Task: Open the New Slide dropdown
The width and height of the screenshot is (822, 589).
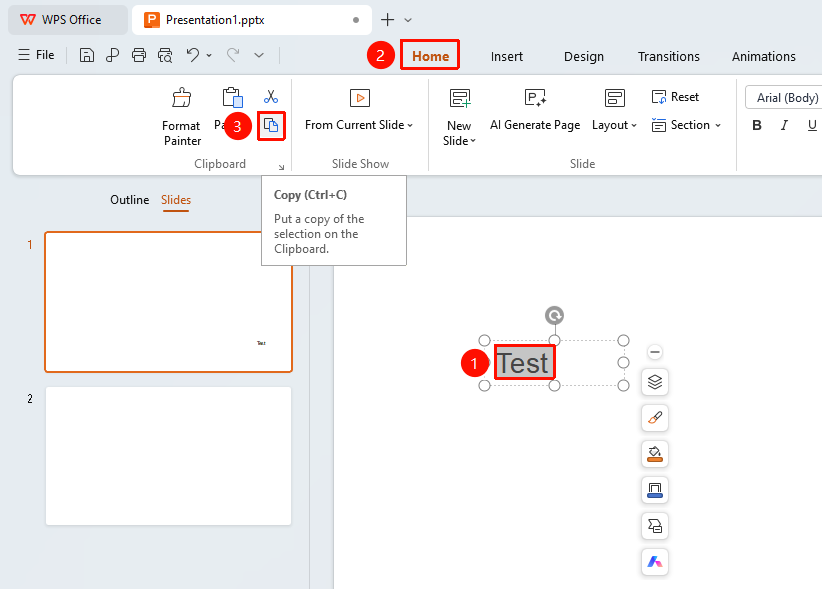Action: pos(473,141)
